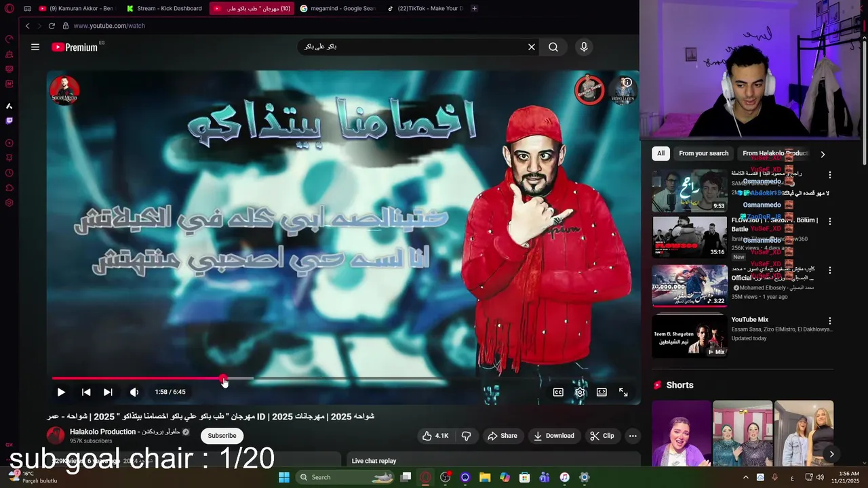The image size is (868, 488).
Task: Open options for Mohamed Elbosely video
Action: (x=829, y=270)
